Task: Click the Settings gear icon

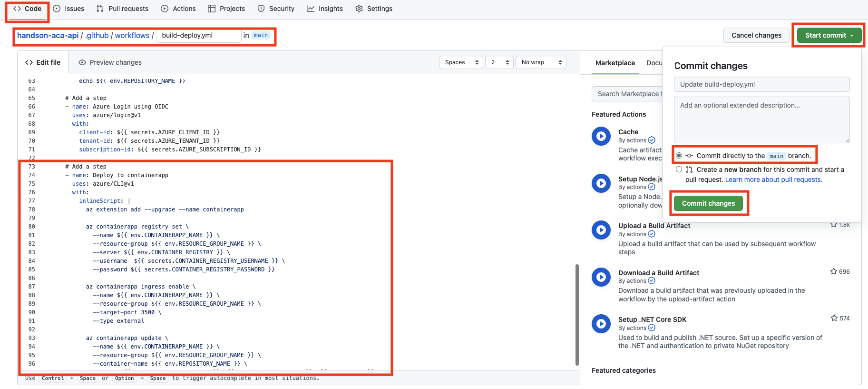Action: (359, 9)
